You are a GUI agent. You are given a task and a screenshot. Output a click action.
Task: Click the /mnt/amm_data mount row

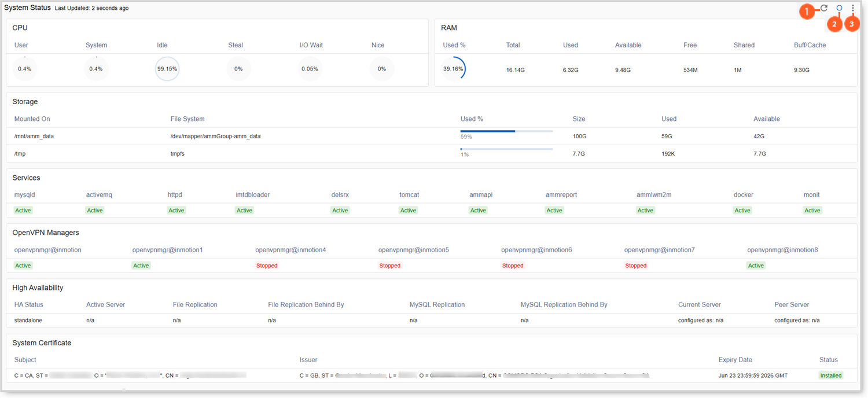coord(34,137)
